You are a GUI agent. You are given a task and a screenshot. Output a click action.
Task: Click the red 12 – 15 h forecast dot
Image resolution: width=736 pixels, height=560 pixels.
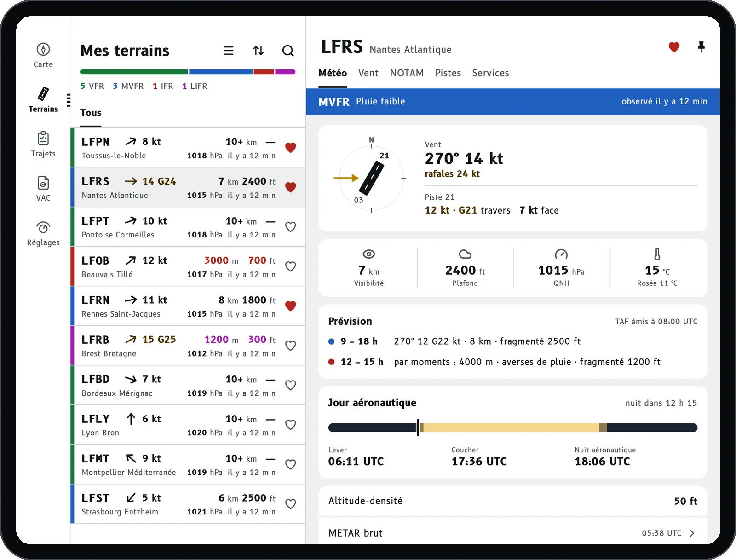pos(331,362)
